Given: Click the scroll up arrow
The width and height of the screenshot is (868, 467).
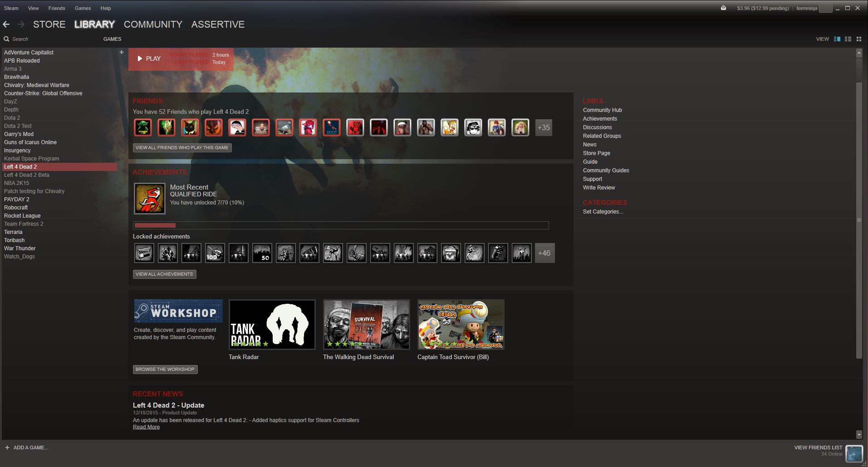Looking at the screenshot, I should point(859,53).
